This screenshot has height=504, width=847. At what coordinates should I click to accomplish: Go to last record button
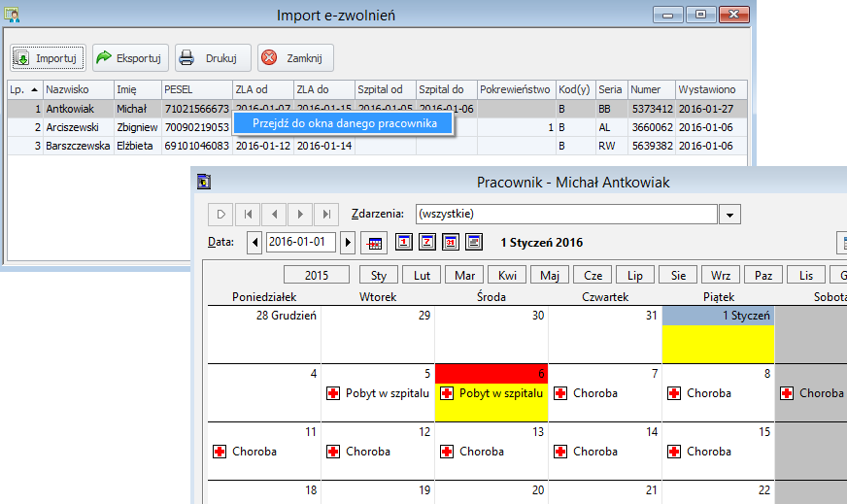pos(326,214)
